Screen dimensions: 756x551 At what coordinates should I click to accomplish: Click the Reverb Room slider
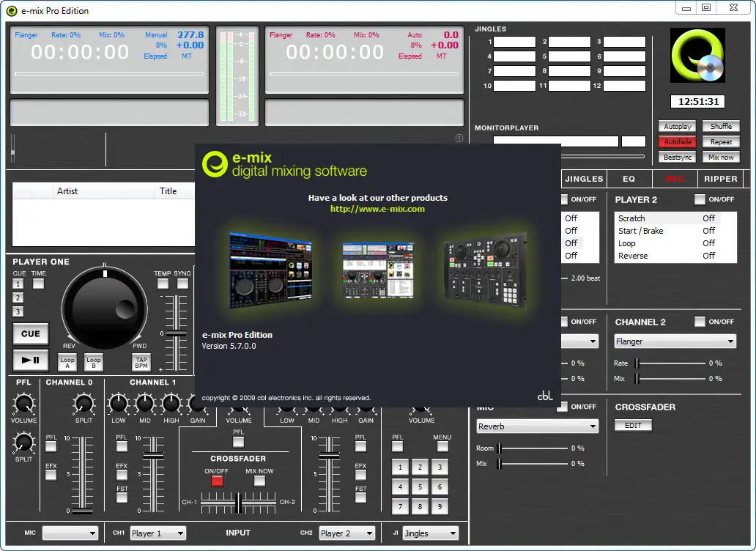click(533, 448)
